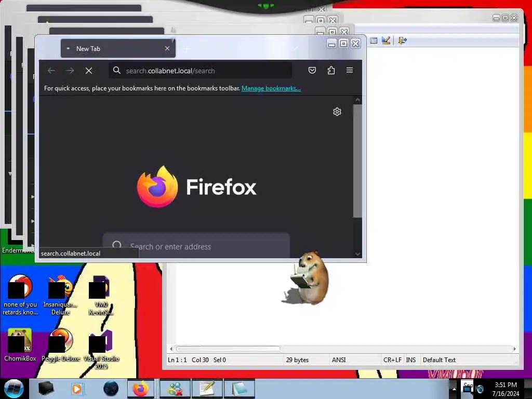Select the New Tab tab
This screenshot has height=399, width=532.
coord(118,48)
